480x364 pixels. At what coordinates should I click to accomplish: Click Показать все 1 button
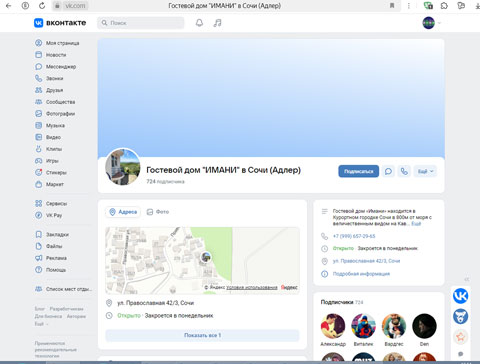pyautogui.click(x=202, y=335)
